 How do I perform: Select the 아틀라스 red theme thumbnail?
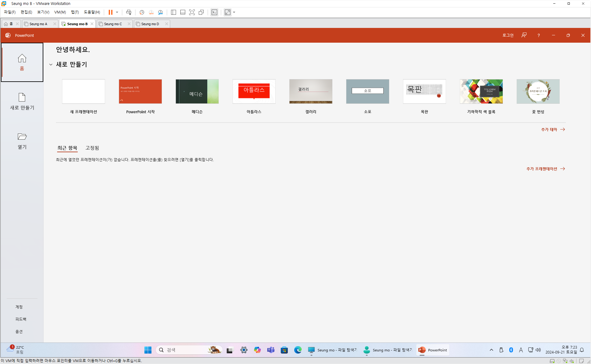254,91
